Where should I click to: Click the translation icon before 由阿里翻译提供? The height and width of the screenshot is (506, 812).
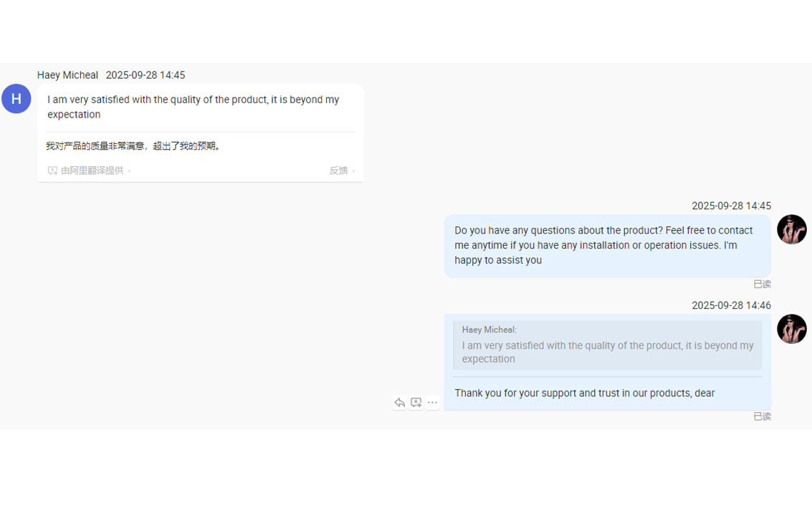point(52,171)
